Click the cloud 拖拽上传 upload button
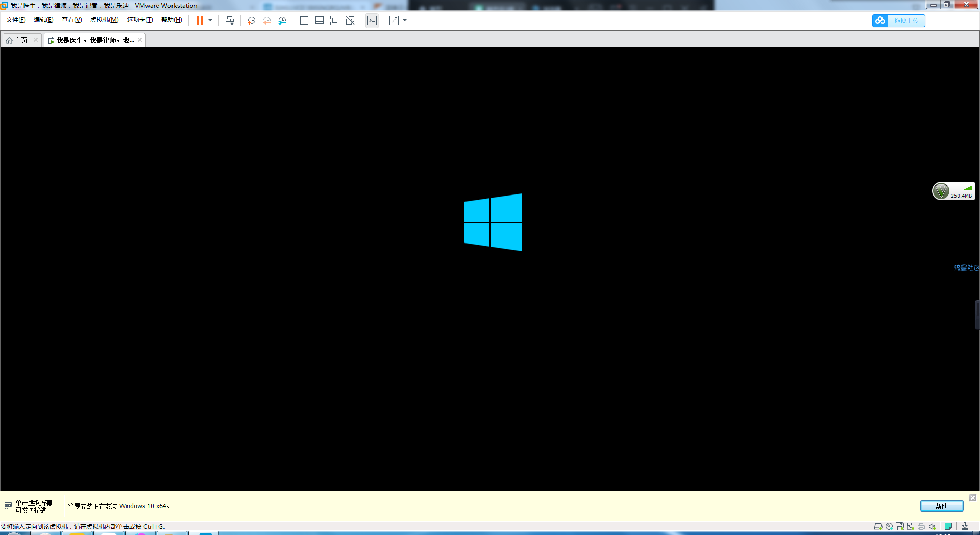The image size is (980, 535). (899, 20)
